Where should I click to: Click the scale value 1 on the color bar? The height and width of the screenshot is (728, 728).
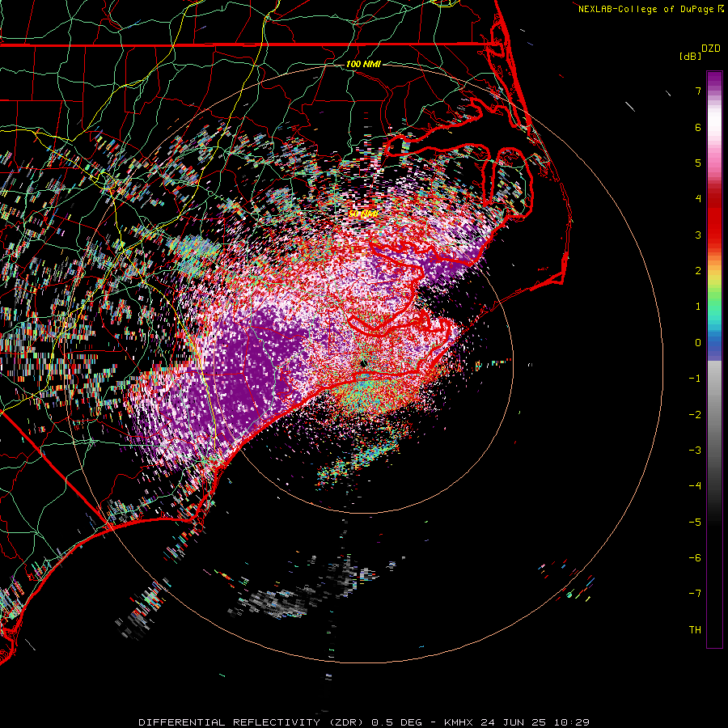tap(698, 307)
